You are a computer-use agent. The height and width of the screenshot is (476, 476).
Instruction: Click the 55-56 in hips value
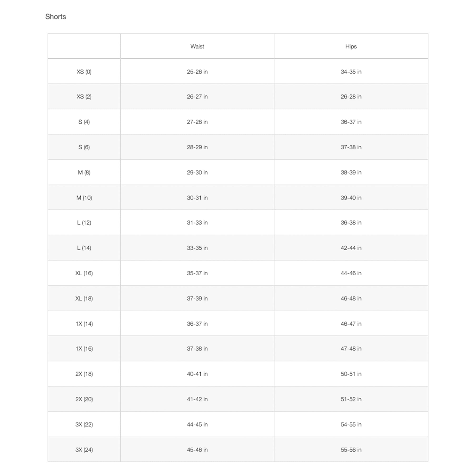351,450
